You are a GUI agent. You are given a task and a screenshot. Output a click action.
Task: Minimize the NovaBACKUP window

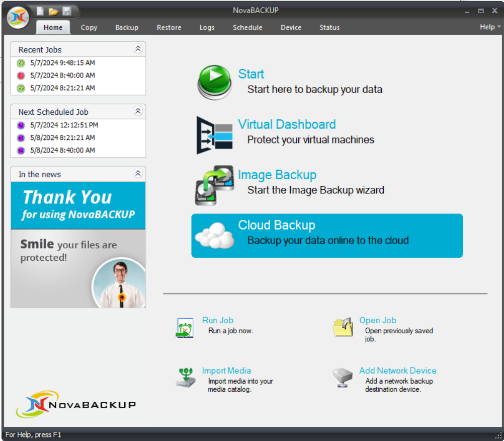pyautogui.click(x=467, y=11)
